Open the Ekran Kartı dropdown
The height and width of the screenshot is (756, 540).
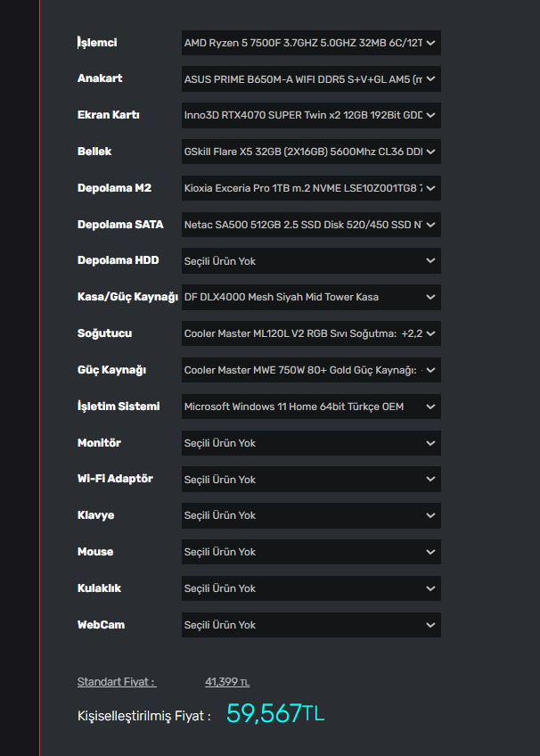coord(311,115)
